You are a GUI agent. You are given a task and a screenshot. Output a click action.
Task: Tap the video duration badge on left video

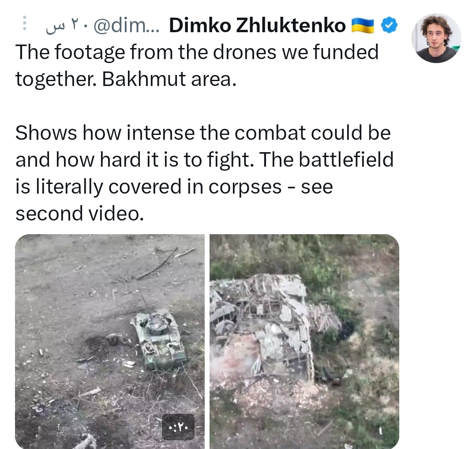pyautogui.click(x=178, y=427)
